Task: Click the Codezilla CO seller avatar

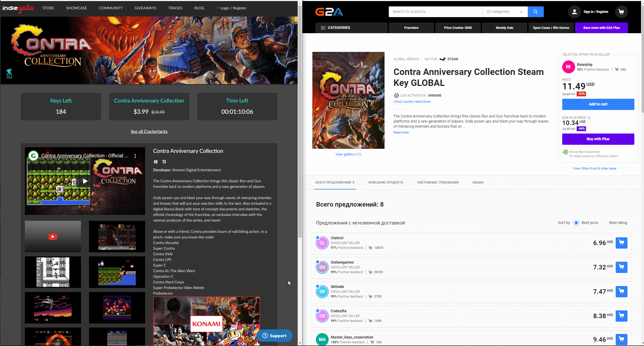Action: click(x=322, y=316)
